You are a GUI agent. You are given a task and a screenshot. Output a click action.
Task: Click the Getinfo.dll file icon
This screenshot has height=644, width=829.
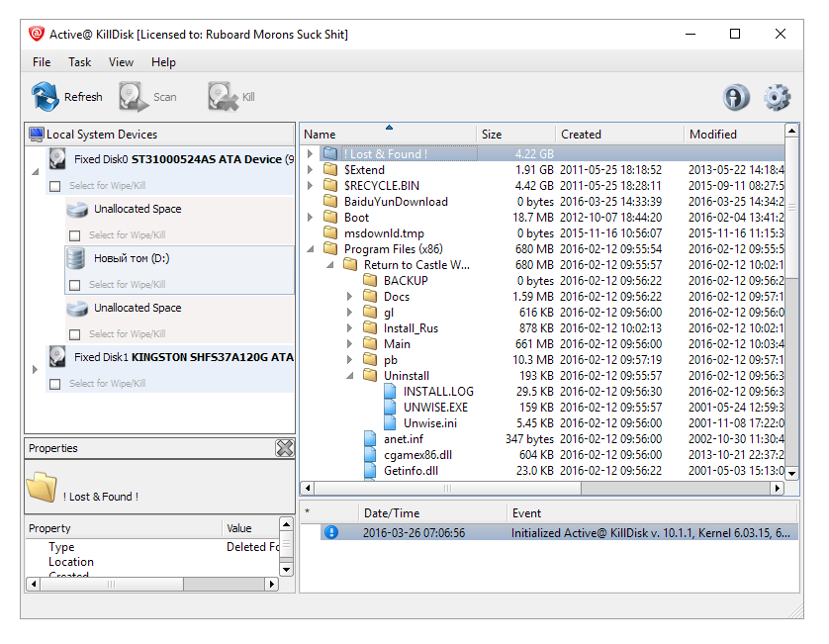(370, 471)
